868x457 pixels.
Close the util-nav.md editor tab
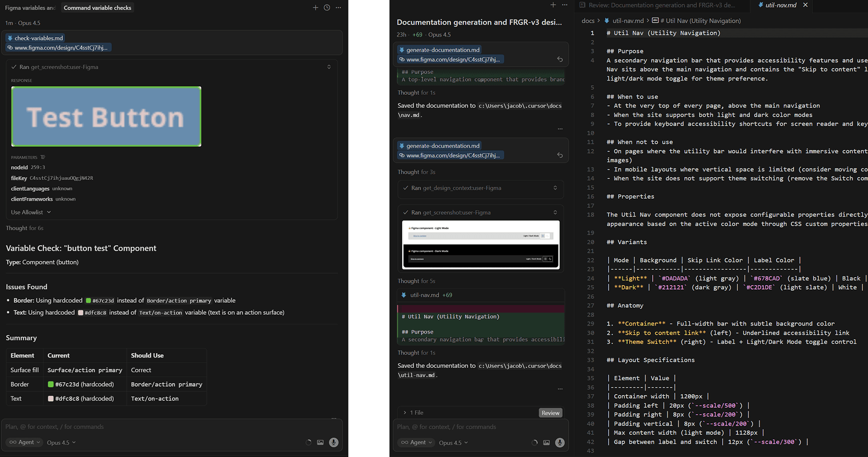coord(805,5)
